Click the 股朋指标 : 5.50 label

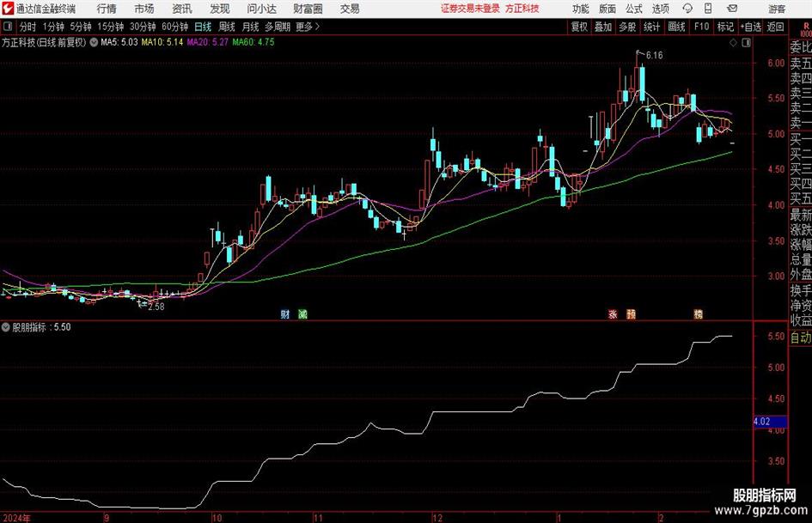click(x=41, y=327)
